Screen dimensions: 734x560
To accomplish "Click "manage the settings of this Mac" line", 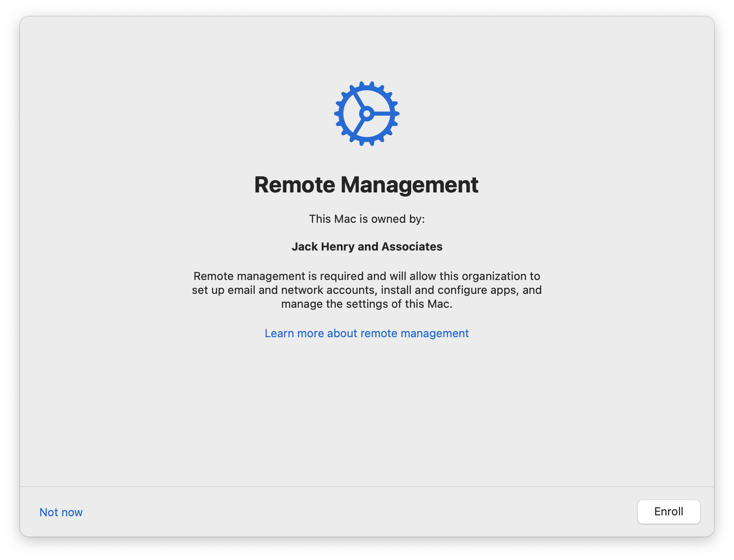I will tap(367, 304).
